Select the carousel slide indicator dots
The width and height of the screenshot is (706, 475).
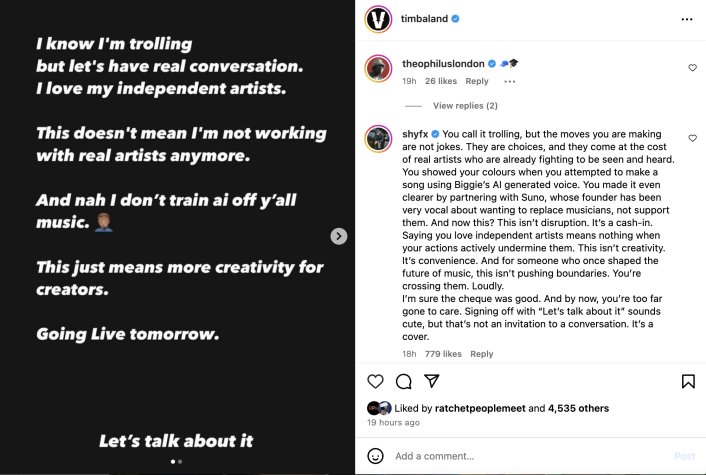pyautogui.click(x=177, y=462)
